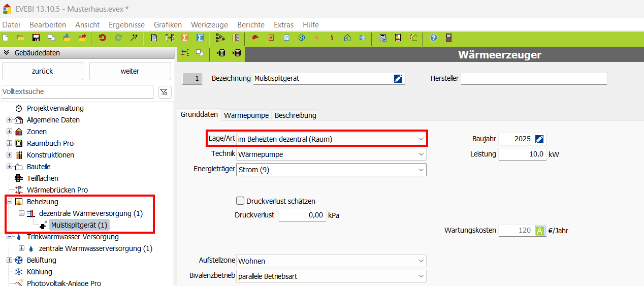Screen dimensions: 644x286
Task: Collapse the Beheizung tree node
Action: [9, 202]
